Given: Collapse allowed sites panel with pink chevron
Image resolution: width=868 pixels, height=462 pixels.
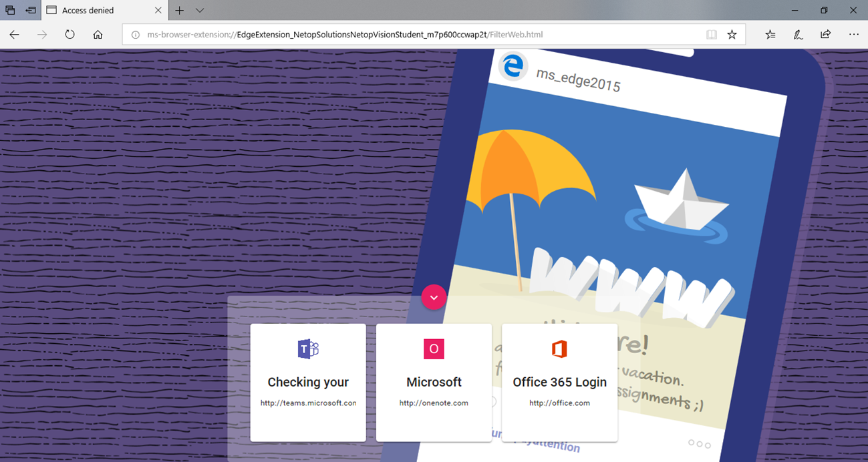Looking at the screenshot, I should point(434,297).
